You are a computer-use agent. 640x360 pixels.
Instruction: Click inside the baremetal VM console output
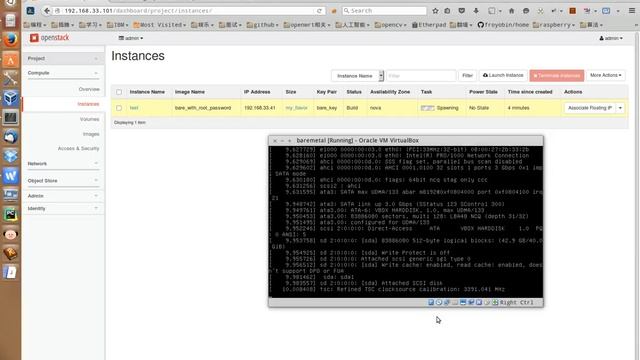pyautogui.click(x=406, y=222)
